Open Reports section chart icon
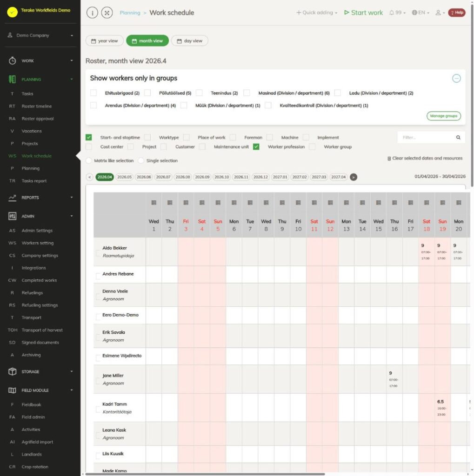474x476 pixels. tap(13, 198)
